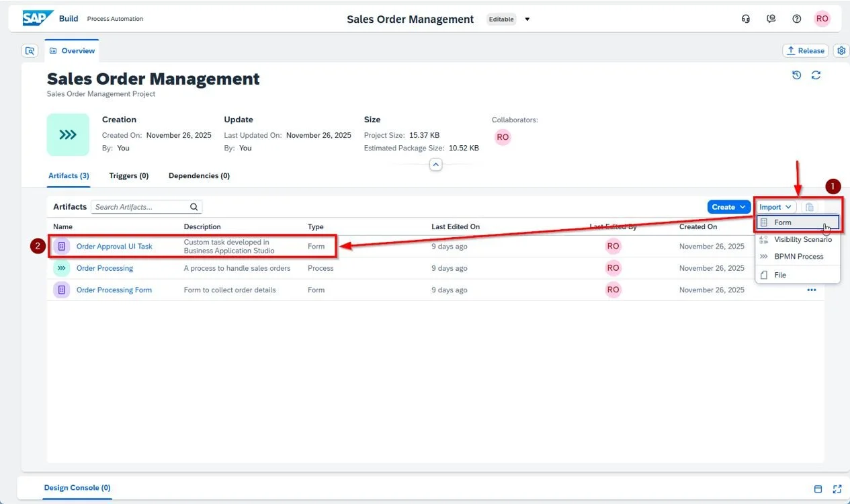Click the Name column header
Viewport: 850px width, 504px height.
tap(63, 226)
